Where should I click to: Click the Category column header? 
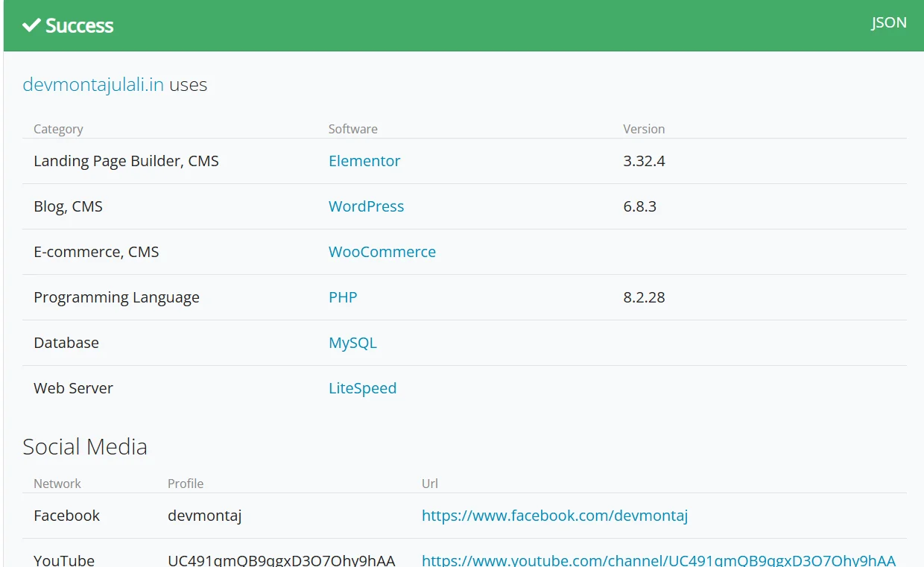click(58, 129)
